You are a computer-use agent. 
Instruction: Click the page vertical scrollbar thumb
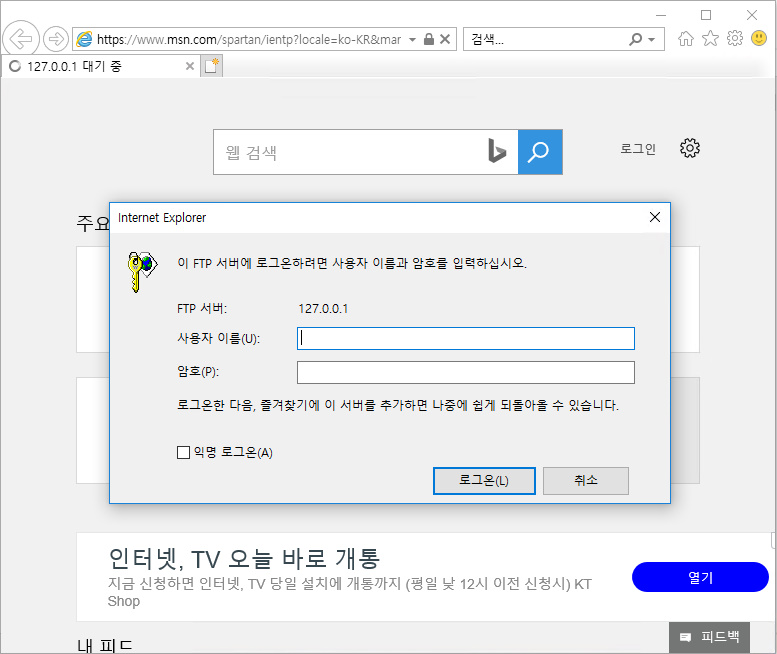[773, 540]
